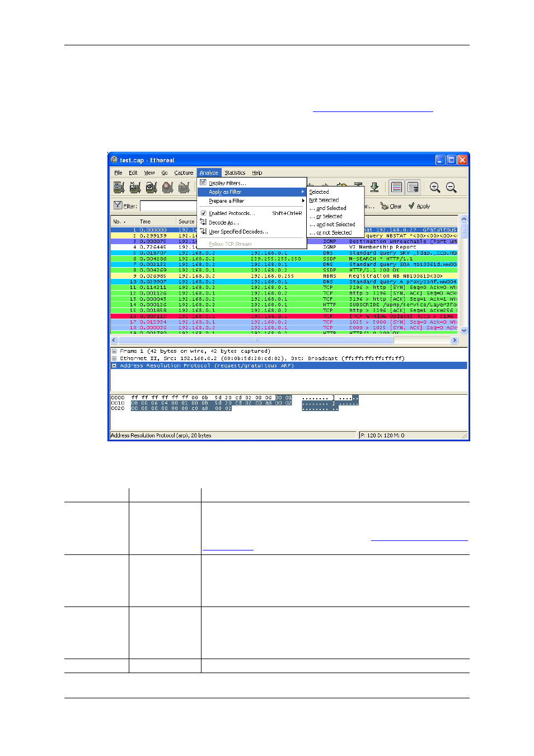Select packet 9 NBNS registration row
The height and width of the screenshot is (756, 534).
coord(284,276)
